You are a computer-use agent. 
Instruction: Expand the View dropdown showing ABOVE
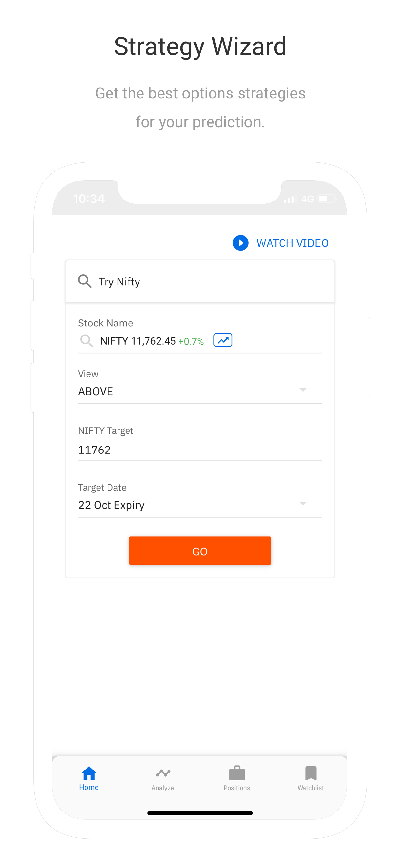point(303,390)
